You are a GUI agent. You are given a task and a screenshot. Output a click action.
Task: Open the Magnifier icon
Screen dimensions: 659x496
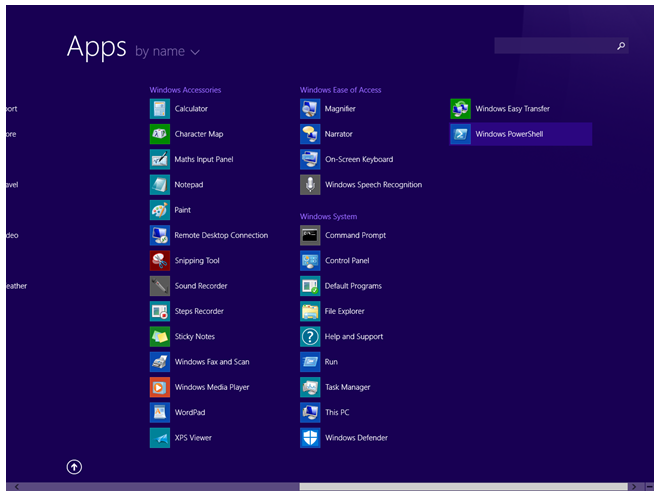[x=310, y=109]
